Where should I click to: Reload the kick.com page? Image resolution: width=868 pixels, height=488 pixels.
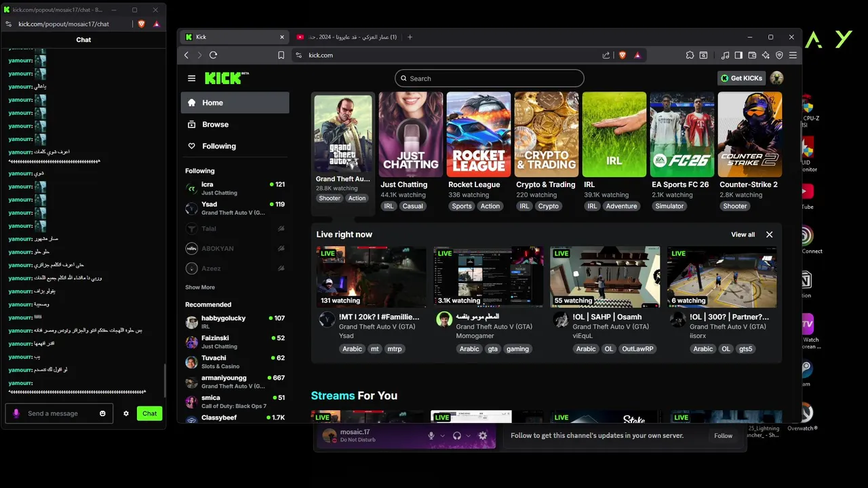[x=213, y=55]
